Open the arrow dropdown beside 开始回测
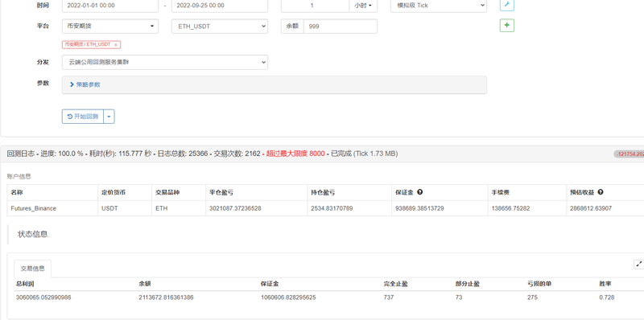Screen dimensions: 644x320 [x=109, y=117]
